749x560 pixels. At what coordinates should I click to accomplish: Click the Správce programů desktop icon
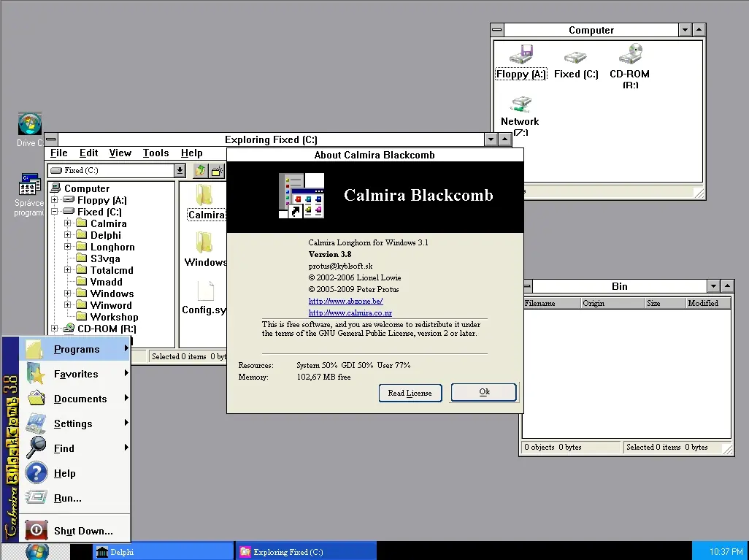click(x=30, y=185)
